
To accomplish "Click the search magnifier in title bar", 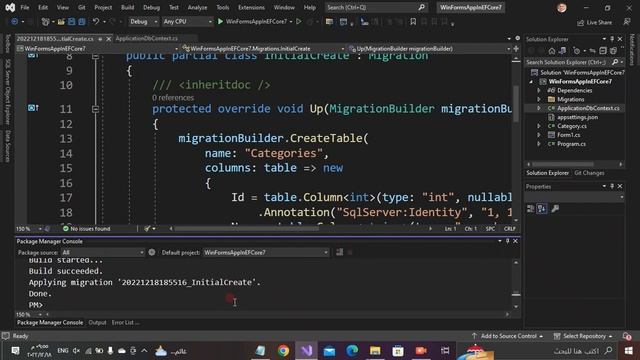I will (x=421, y=7).
